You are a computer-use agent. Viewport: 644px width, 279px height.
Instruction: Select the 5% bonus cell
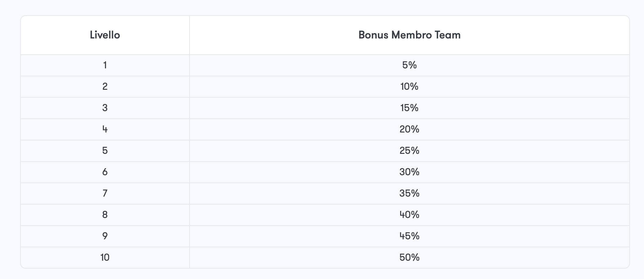click(x=409, y=65)
